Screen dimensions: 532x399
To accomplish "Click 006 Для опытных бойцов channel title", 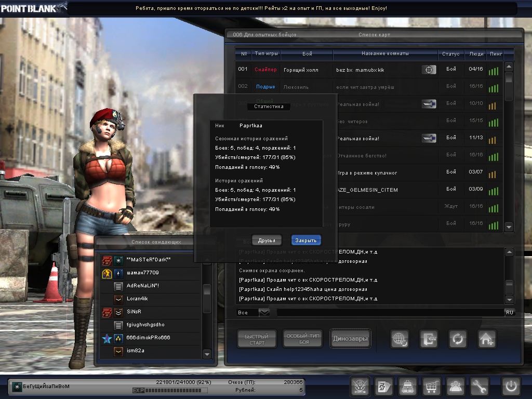I will click(x=264, y=35).
